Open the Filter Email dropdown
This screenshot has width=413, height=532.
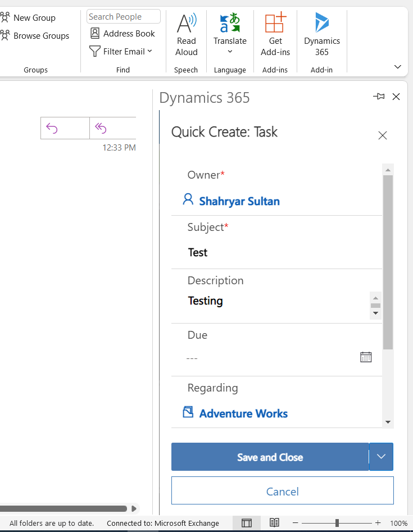[x=121, y=52]
